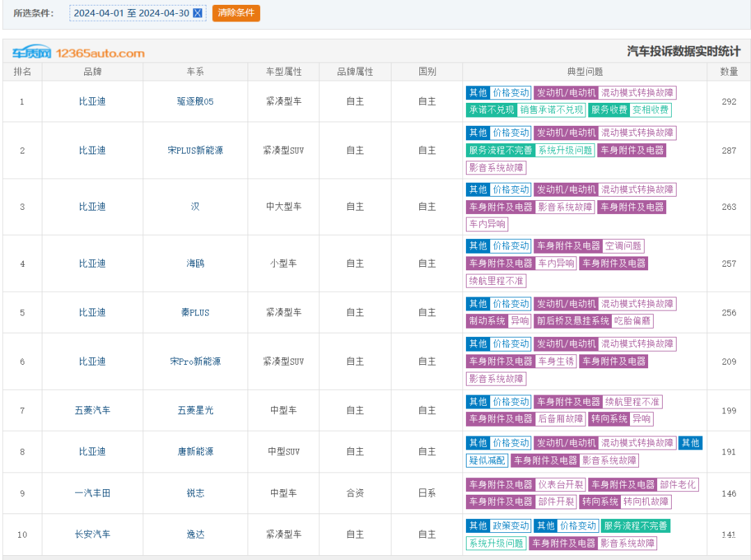
Task: Click the 清除条件 orange button
Action: click(x=236, y=13)
